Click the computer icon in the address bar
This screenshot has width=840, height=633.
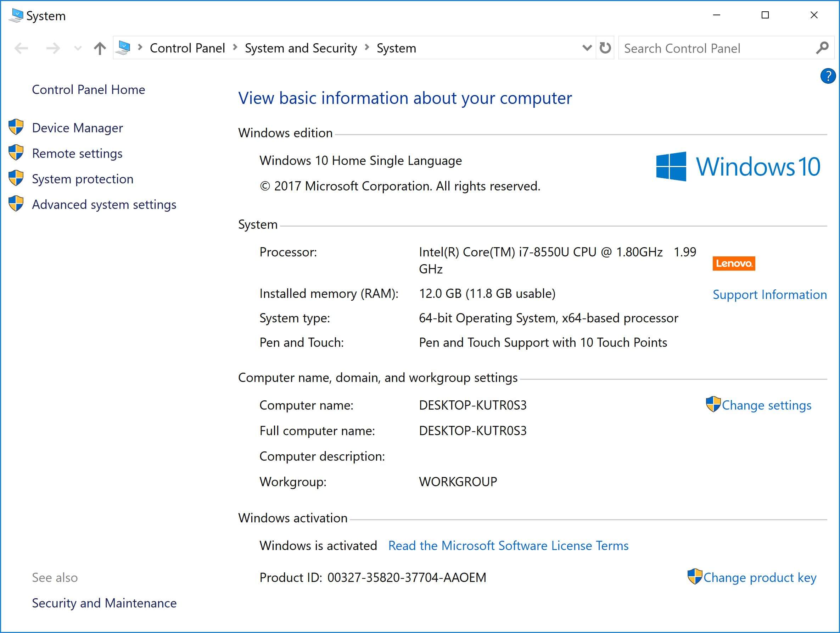point(123,48)
